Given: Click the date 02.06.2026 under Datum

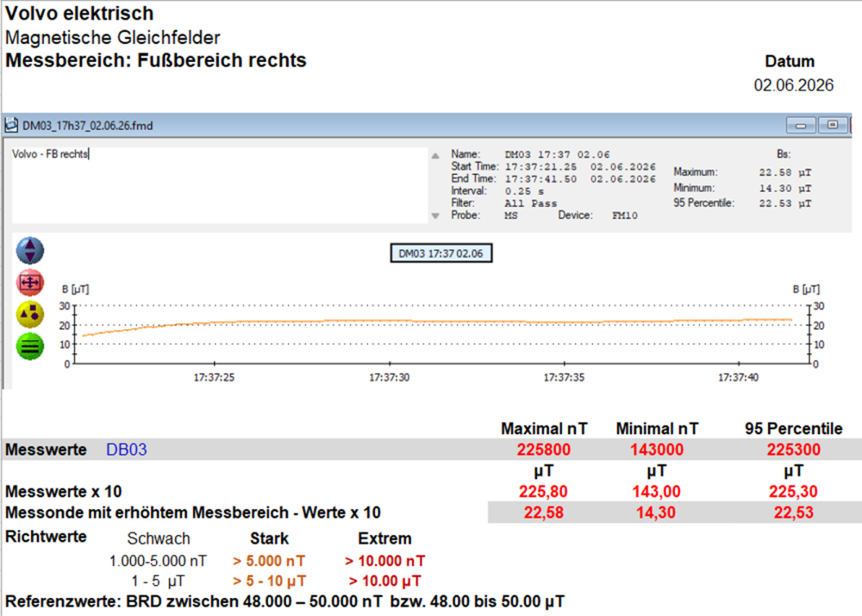Looking at the screenshot, I should point(793,85).
